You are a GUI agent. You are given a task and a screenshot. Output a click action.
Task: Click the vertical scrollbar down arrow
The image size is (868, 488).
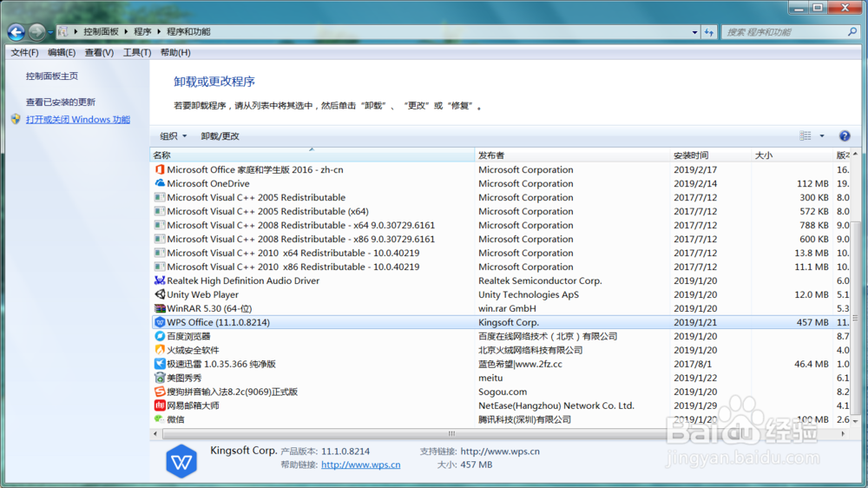pos(855,421)
